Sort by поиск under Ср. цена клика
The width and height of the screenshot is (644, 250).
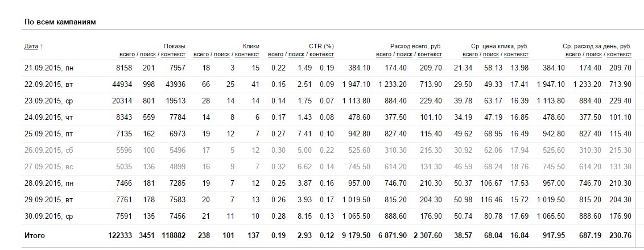tap(491, 55)
